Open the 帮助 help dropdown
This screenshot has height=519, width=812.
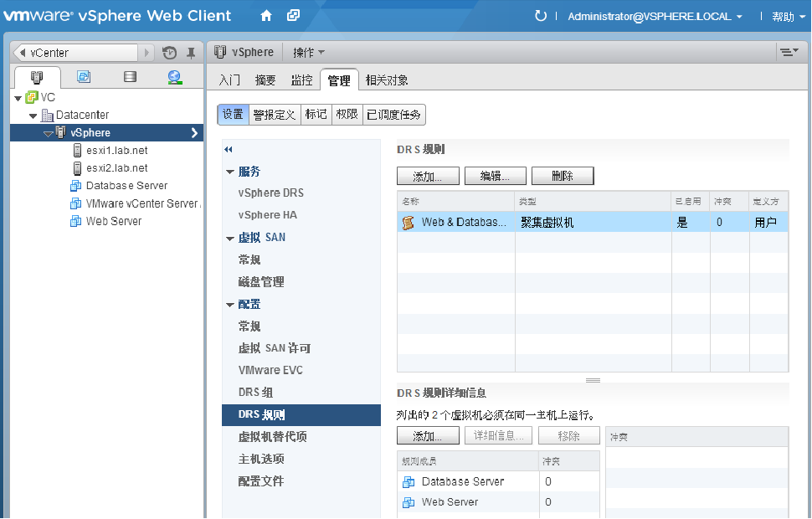click(x=789, y=17)
